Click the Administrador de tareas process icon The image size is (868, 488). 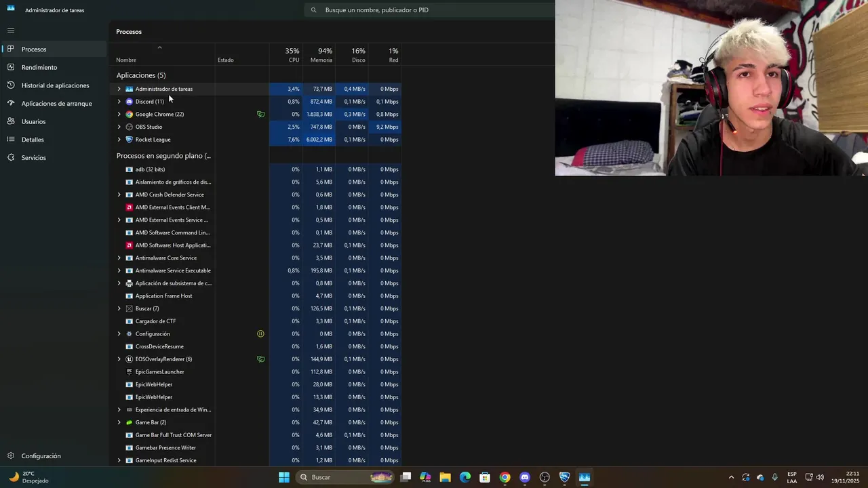click(x=130, y=89)
